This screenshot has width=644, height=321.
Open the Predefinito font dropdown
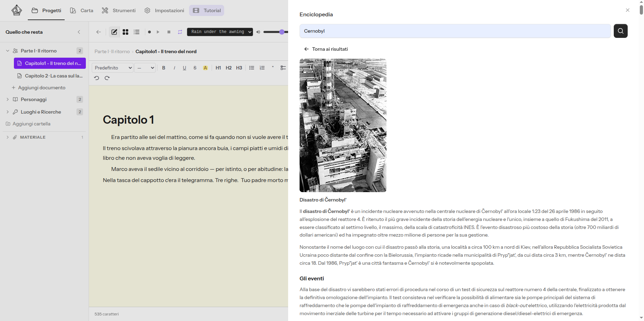point(113,68)
